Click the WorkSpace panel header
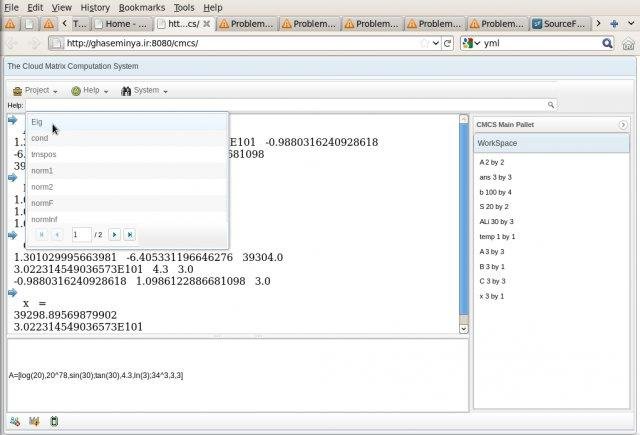The height and width of the screenshot is (435, 640). pyautogui.click(x=551, y=143)
